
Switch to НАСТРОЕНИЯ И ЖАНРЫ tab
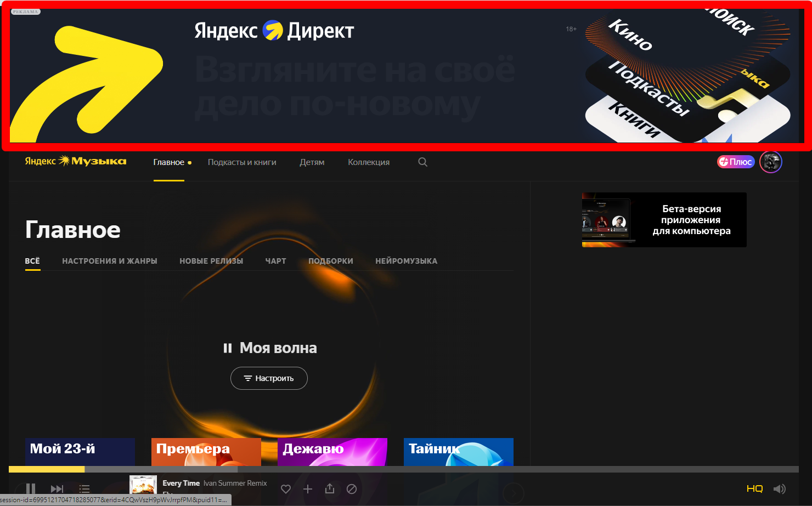110,261
